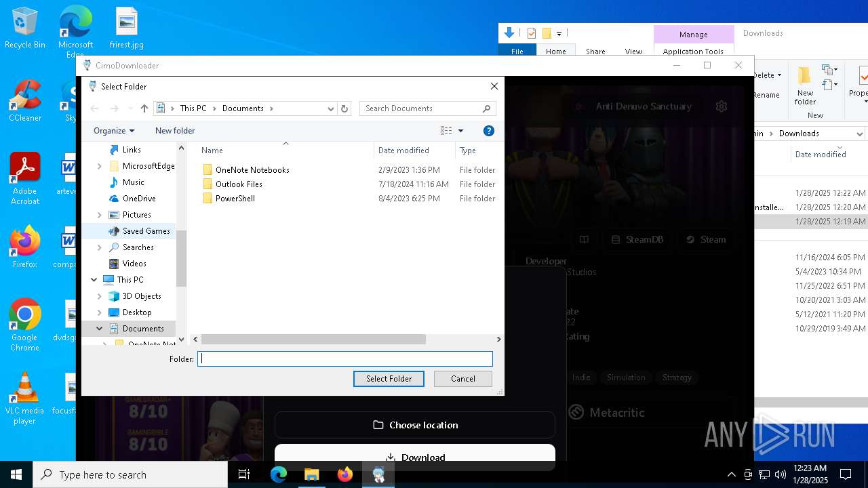Select Videos in navigation tree

tap(134, 264)
